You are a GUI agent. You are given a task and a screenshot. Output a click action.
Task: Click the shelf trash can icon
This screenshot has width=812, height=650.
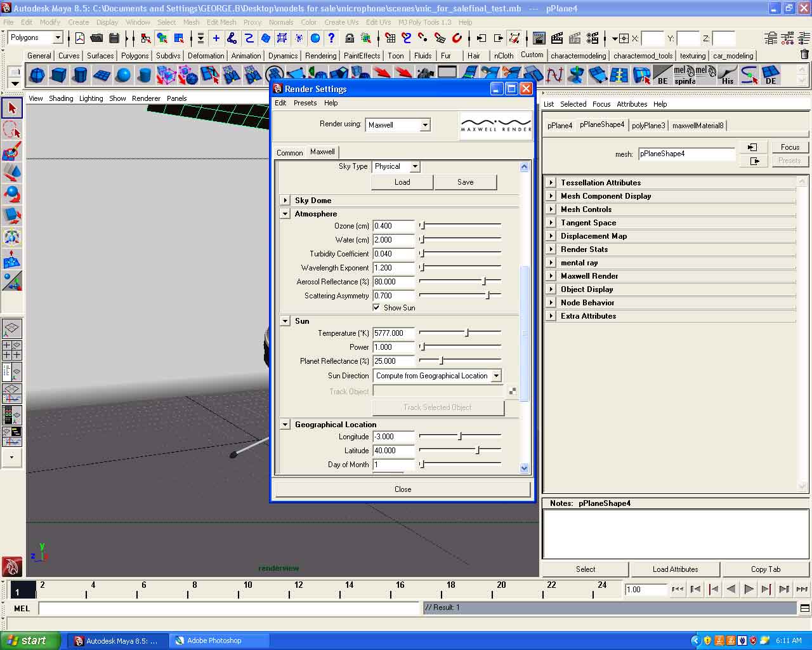[x=804, y=55]
